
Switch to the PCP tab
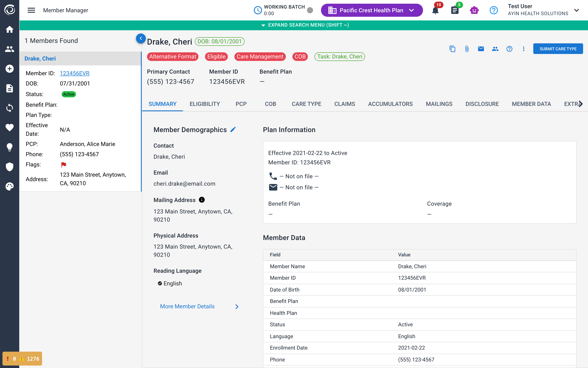point(241,104)
